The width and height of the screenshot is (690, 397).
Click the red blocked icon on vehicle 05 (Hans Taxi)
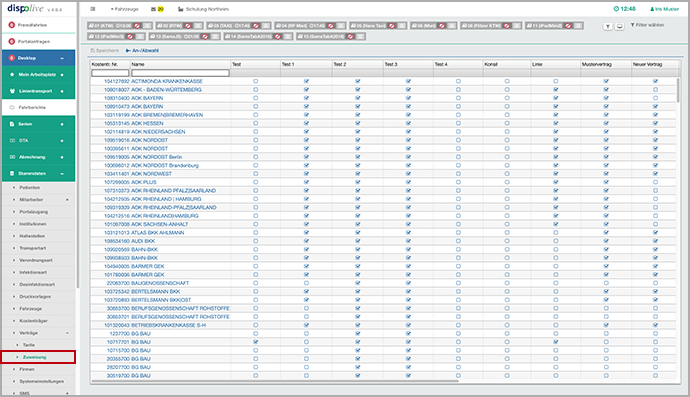point(392,26)
